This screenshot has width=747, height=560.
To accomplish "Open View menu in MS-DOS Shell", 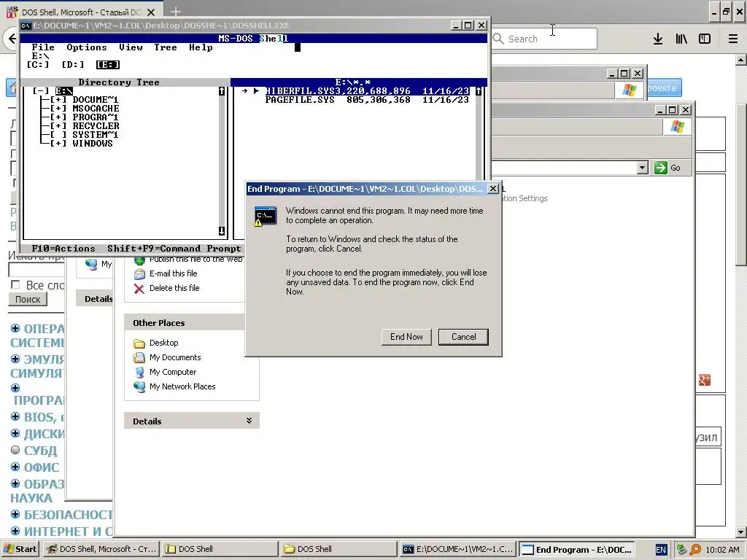I will [131, 47].
